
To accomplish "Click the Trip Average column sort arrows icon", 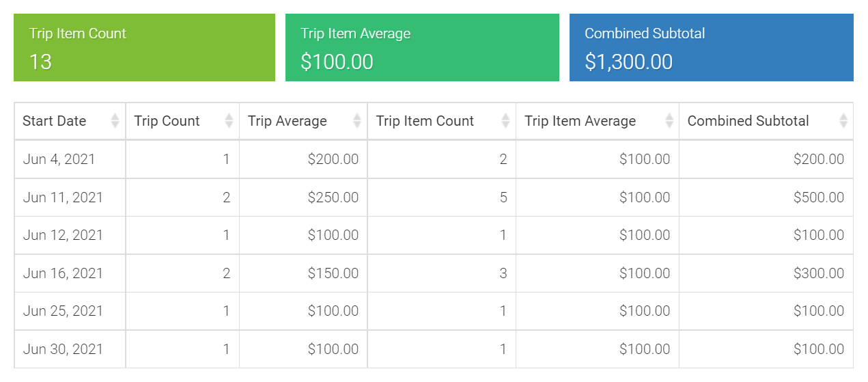I will click(x=357, y=121).
